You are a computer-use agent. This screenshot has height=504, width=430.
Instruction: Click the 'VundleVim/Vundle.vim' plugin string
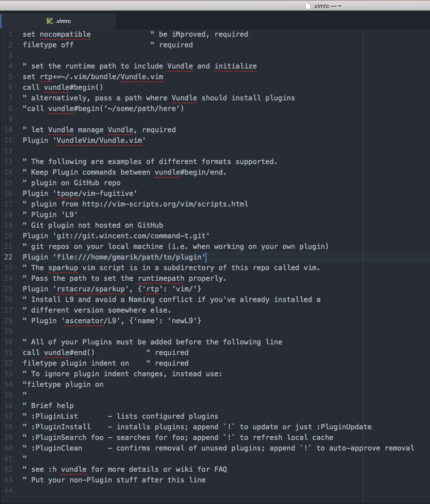point(101,140)
